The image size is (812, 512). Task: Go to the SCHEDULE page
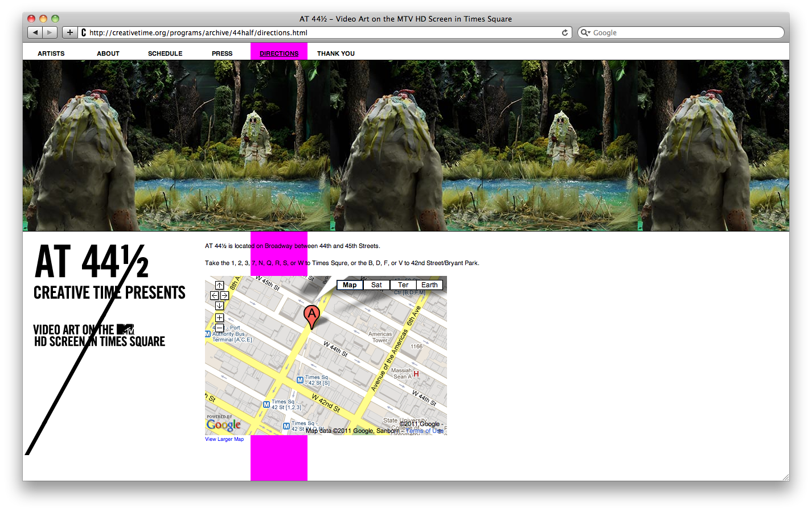click(165, 53)
